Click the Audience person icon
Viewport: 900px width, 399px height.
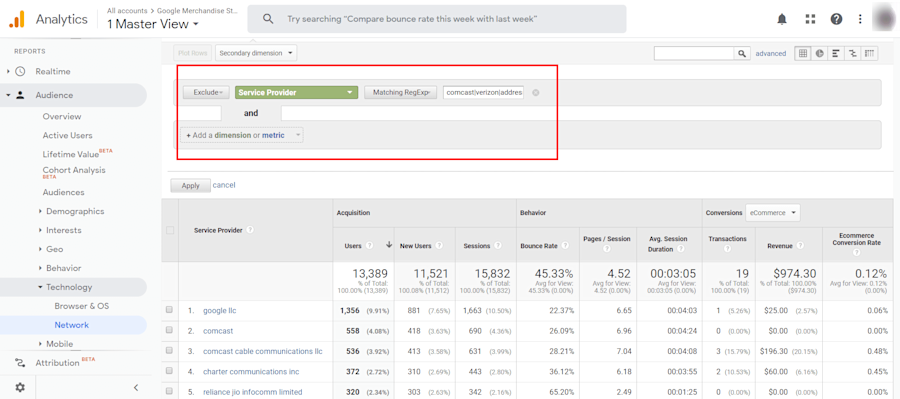[20, 95]
